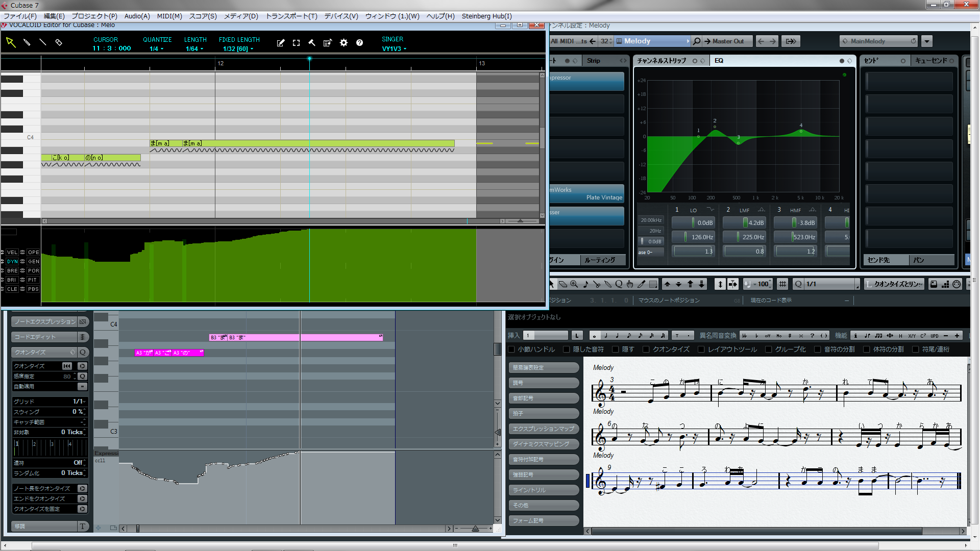Viewport: 980px width, 551px height.
Task: Open the Melody channel selector dropdown
Action: pyautogui.click(x=653, y=41)
